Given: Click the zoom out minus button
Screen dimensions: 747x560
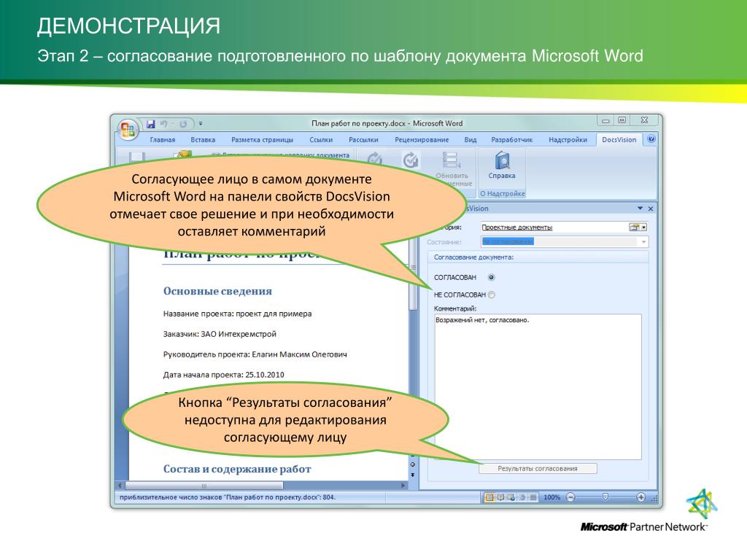Looking at the screenshot, I should click(570, 497).
